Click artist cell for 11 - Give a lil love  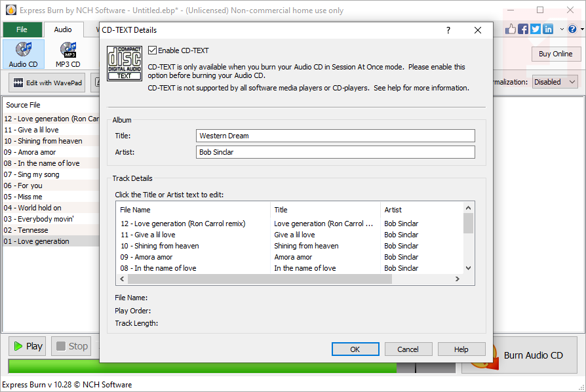[x=401, y=235]
